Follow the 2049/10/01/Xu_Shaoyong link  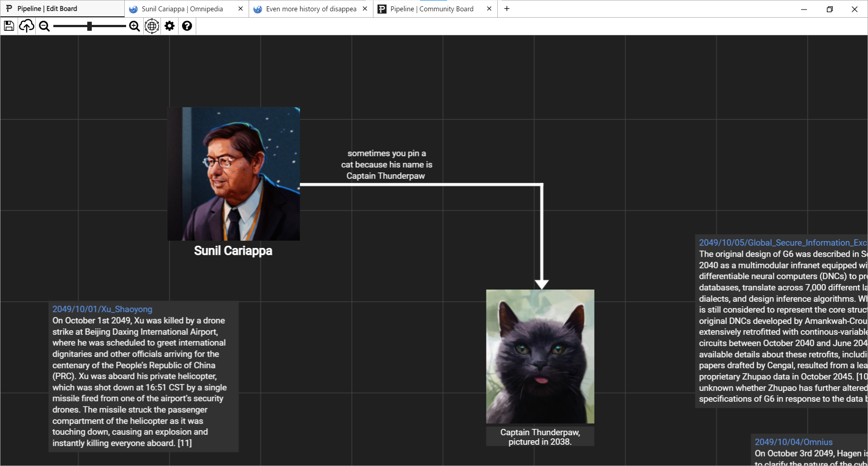coord(102,309)
